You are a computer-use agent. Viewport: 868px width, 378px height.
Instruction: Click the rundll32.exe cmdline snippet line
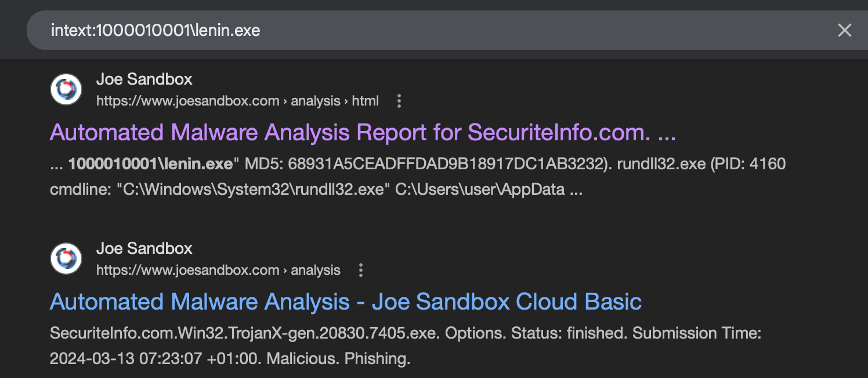click(x=316, y=190)
